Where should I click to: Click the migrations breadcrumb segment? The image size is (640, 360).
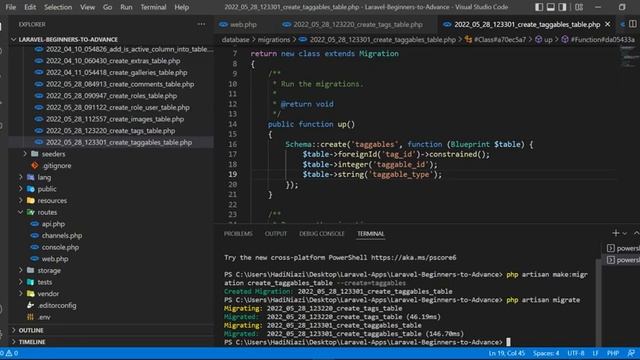(273, 40)
